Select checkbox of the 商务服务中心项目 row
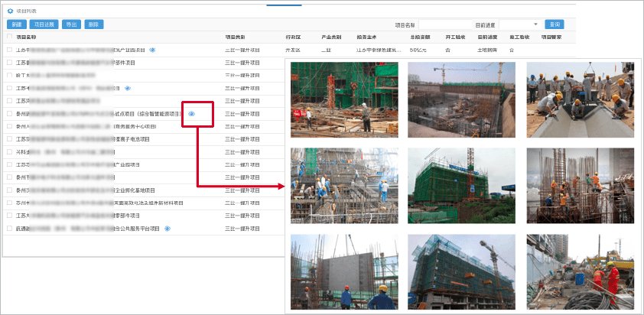The width and height of the screenshot is (644, 315). [x=9, y=126]
